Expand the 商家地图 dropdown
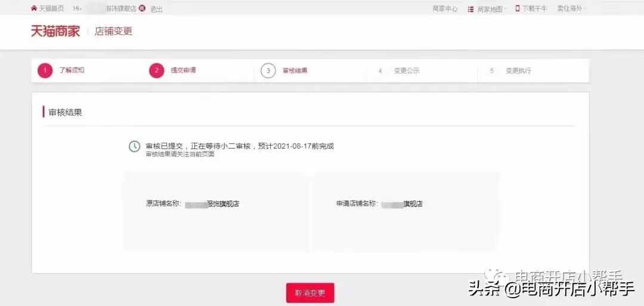 [491, 9]
